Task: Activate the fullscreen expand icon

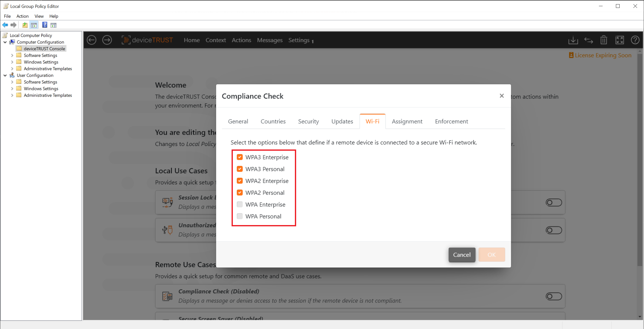Action: point(620,40)
